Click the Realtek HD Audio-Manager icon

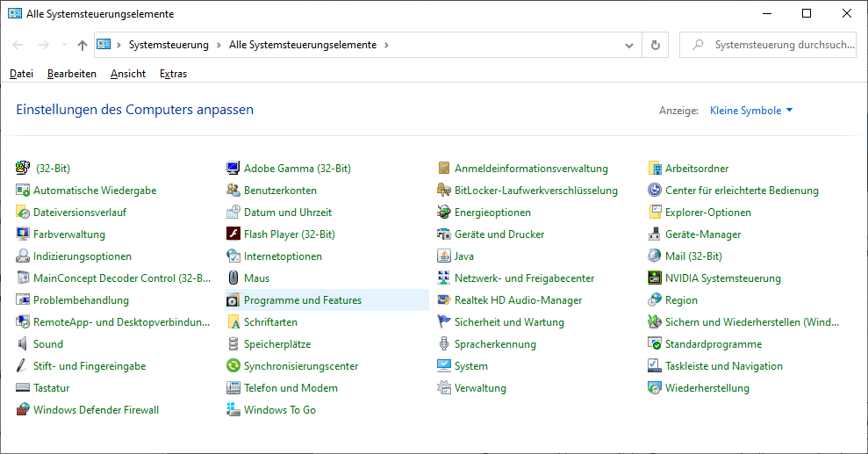444,300
